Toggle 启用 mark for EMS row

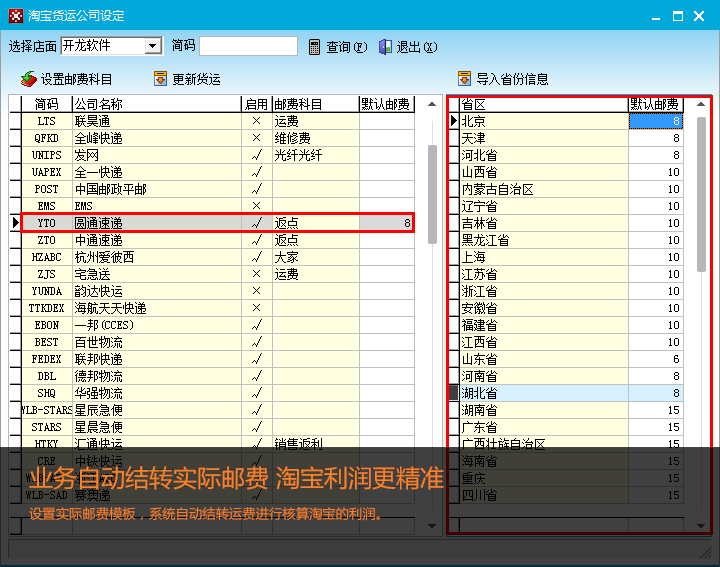tap(257, 206)
